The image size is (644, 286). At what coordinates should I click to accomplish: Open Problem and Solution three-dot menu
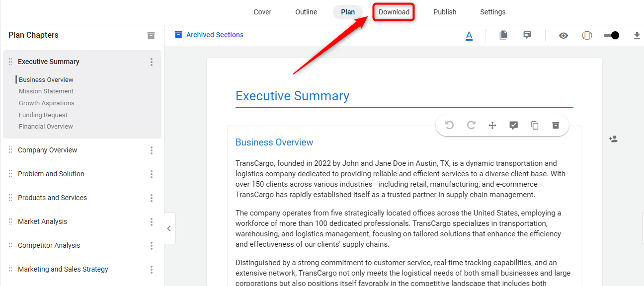click(152, 174)
